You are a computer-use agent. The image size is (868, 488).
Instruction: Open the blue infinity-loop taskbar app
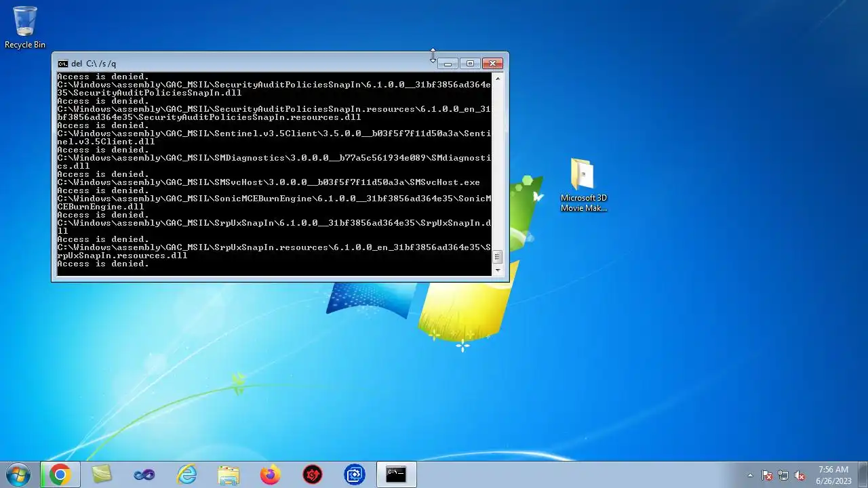coord(144,475)
